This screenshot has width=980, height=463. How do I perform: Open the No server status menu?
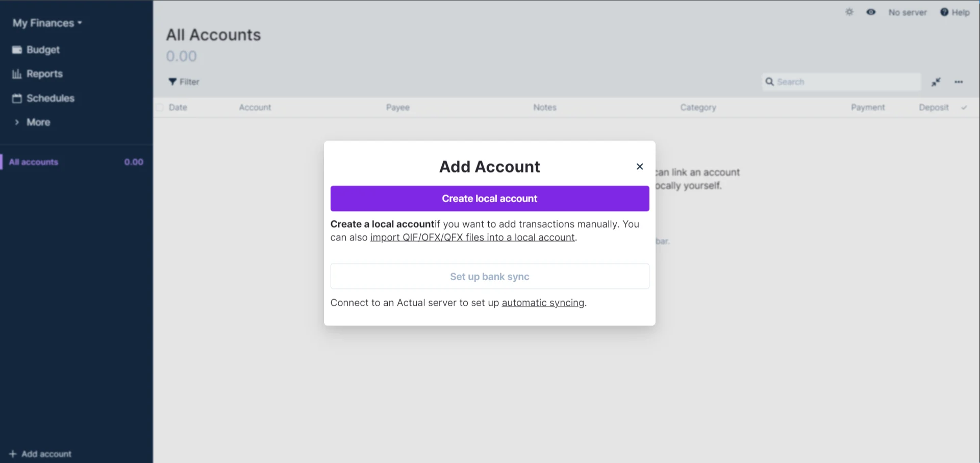[x=907, y=12]
